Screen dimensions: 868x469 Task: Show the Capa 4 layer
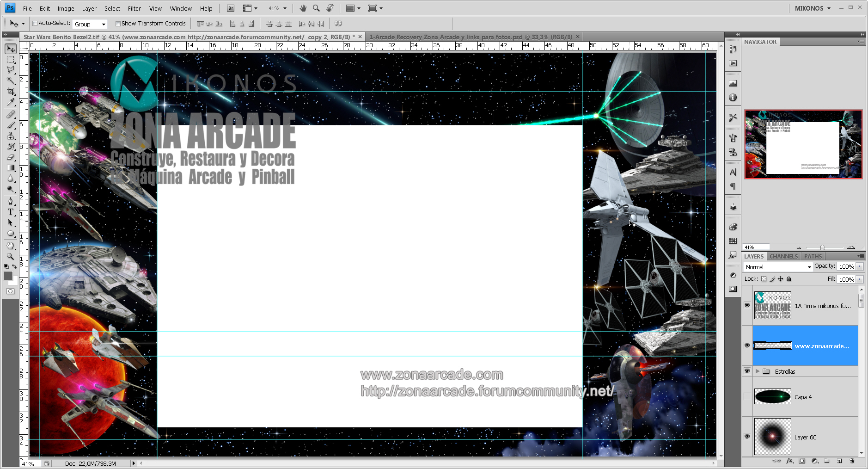click(x=747, y=396)
